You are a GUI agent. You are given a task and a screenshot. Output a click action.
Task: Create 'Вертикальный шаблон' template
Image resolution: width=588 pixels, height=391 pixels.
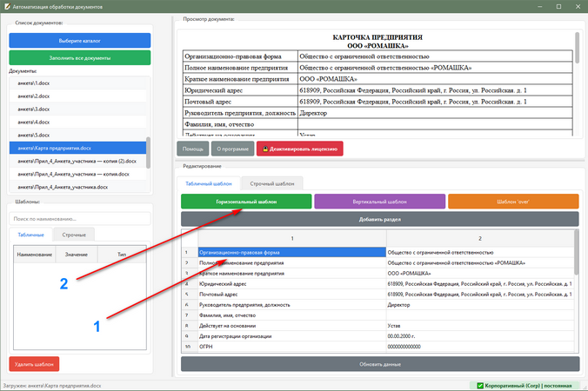pyautogui.click(x=380, y=202)
